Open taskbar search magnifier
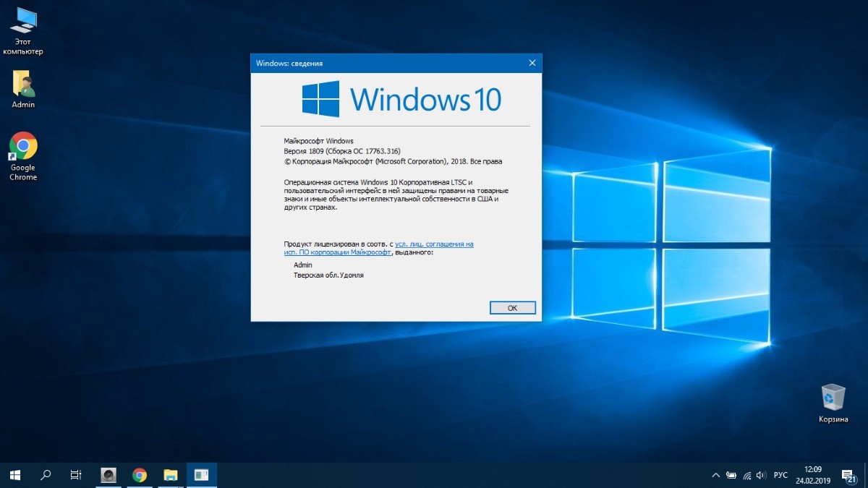 click(x=46, y=475)
